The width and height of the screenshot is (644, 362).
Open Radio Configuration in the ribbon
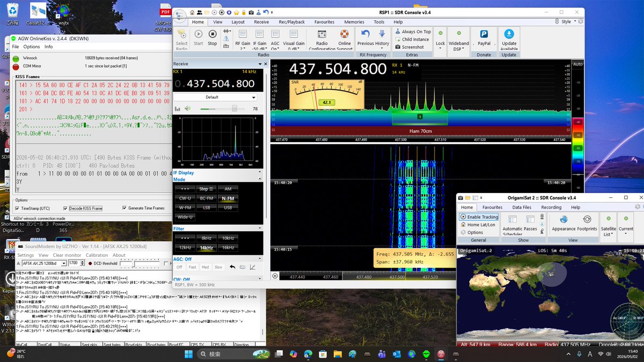[x=322, y=40]
